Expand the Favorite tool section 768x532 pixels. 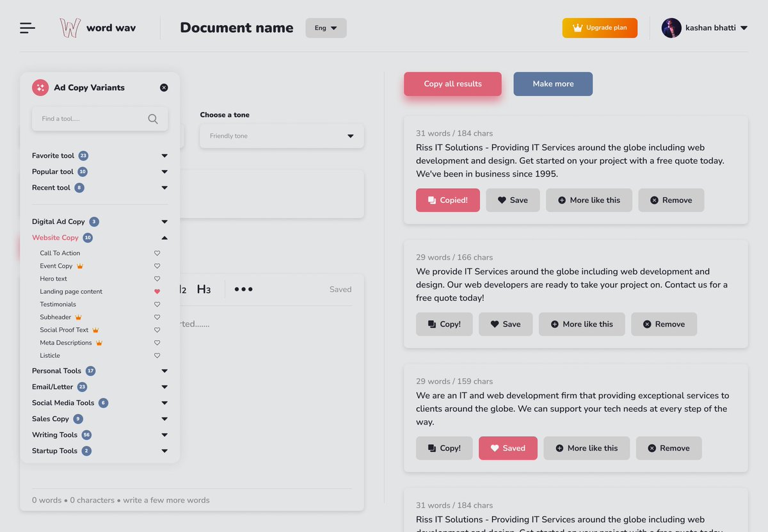pos(164,156)
